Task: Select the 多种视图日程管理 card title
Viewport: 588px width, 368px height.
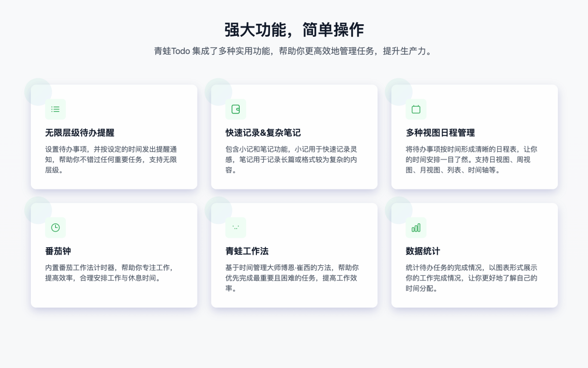Action: click(x=440, y=133)
